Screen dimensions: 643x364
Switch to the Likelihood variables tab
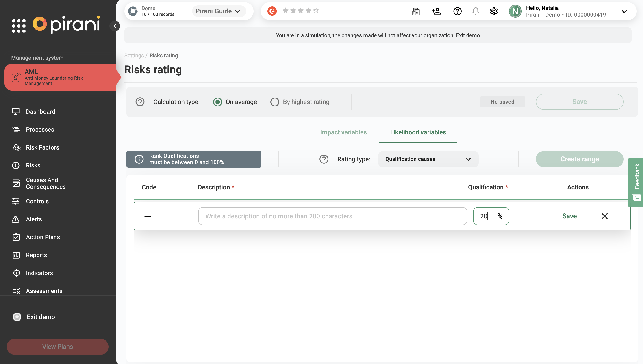click(418, 132)
